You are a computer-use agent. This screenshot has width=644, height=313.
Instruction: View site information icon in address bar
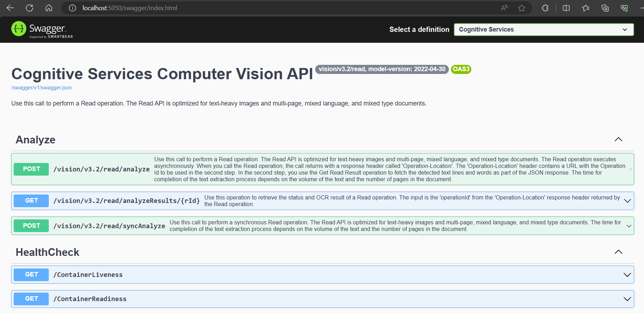[72, 8]
